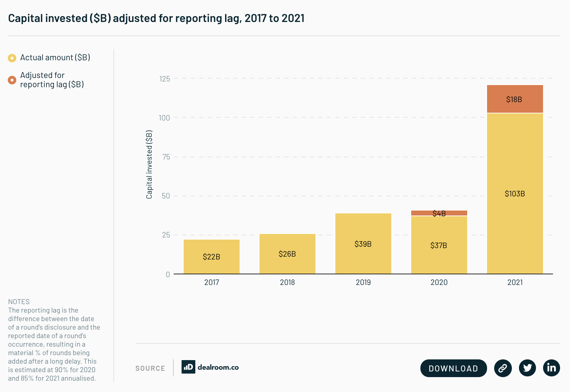Share chart via Twitter icon
Screen dimensions: 570x392
[x=527, y=368]
